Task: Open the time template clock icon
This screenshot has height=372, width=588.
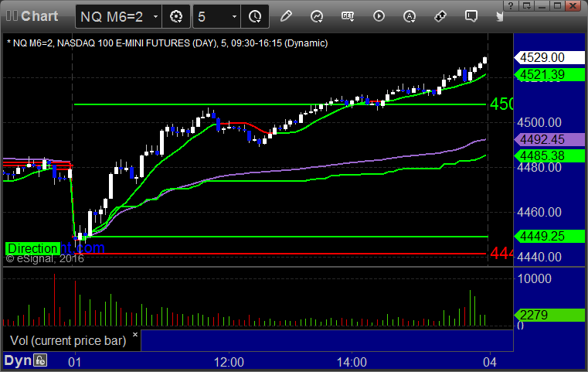Action: coord(255,16)
